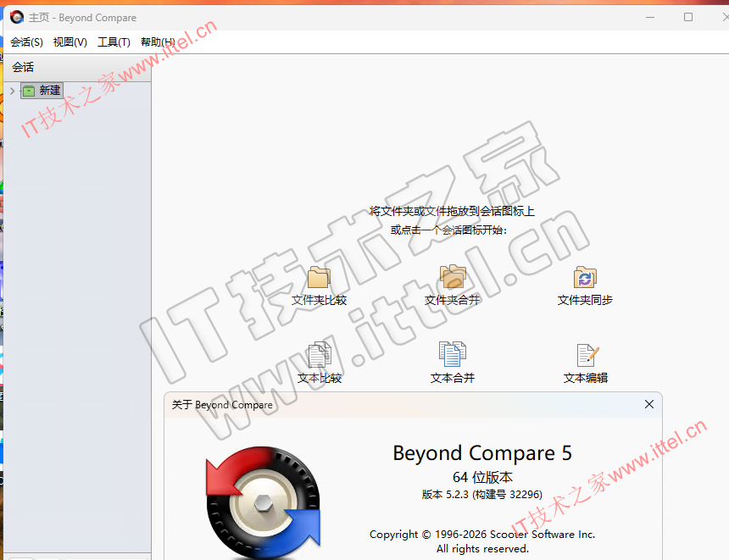Open the 会话(S) menu
The width and height of the screenshot is (729, 560).
point(26,42)
